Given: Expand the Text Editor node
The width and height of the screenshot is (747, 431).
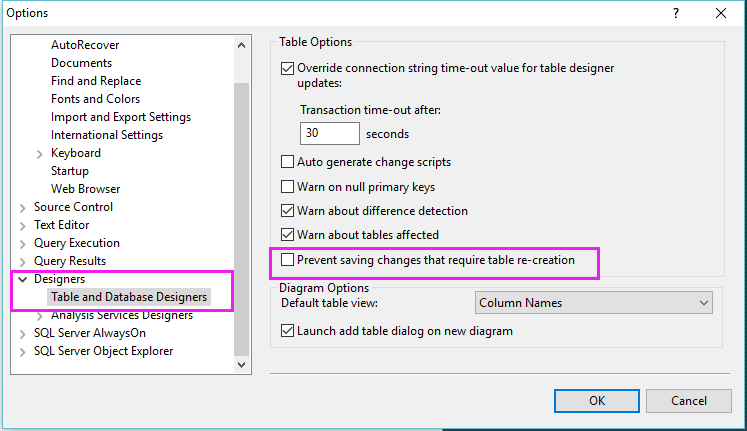Looking at the screenshot, I should click(23, 225).
